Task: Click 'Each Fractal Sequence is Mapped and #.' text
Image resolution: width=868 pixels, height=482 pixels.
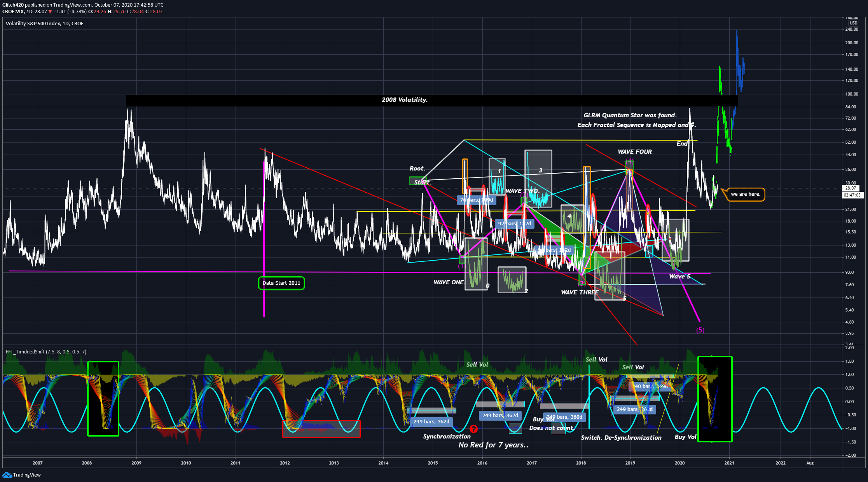Action: 636,125
